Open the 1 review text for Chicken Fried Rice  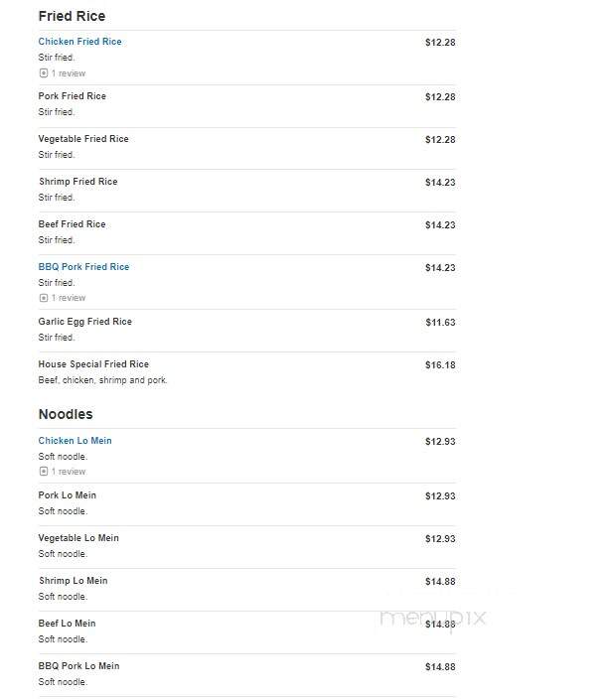click(69, 73)
